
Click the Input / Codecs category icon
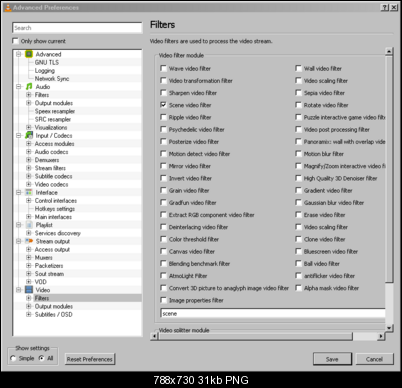pyautogui.click(x=29, y=135)
